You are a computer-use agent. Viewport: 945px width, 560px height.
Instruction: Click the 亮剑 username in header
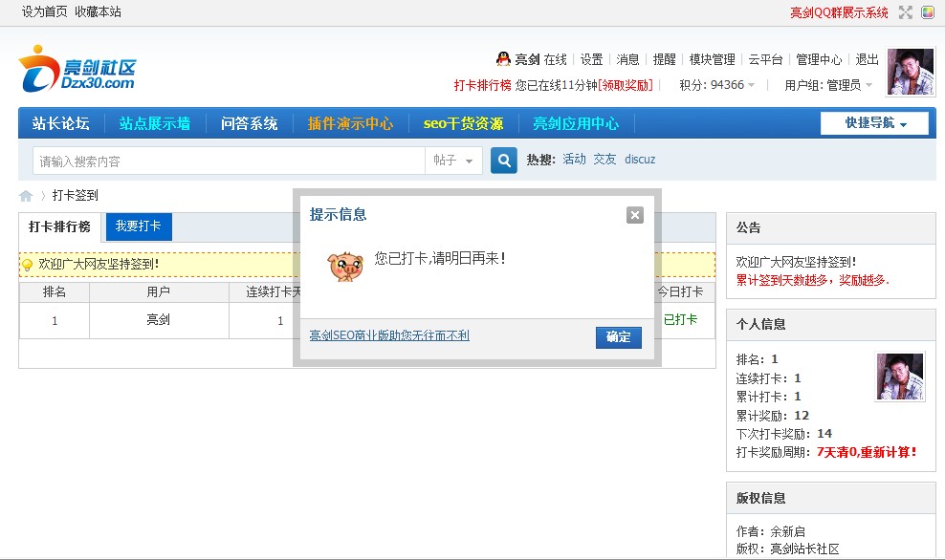coord(527,59)
